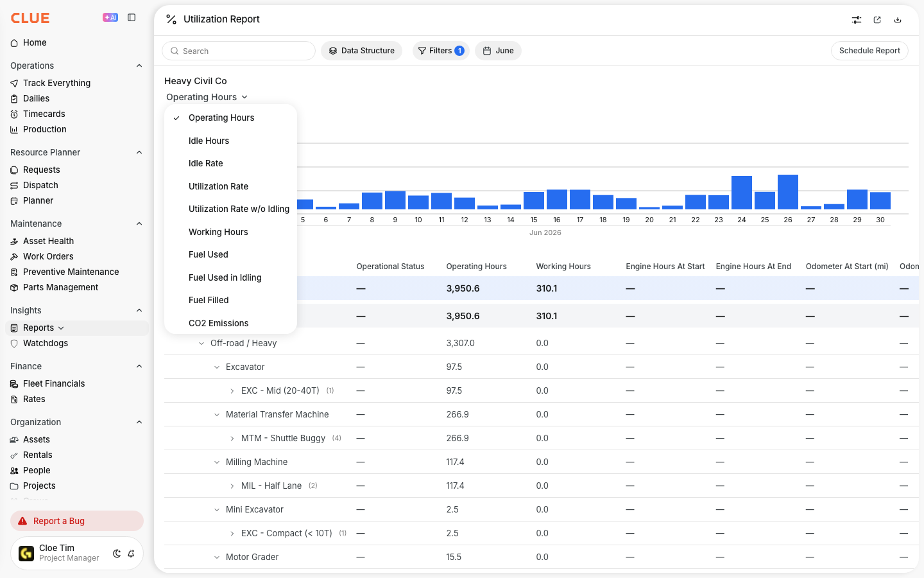Screen dimensions: 924x578
Task: Open Asset Health page
Action: (48, 241)
